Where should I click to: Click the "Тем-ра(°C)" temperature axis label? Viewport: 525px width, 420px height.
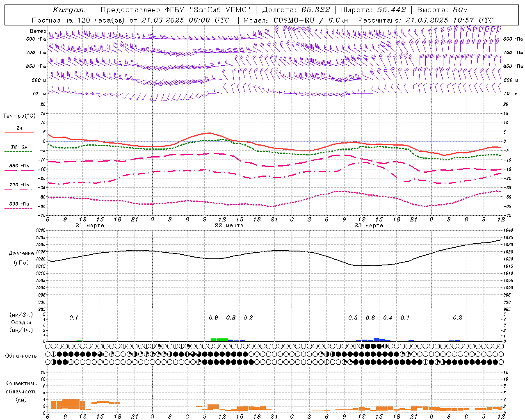tap(19, 116)
